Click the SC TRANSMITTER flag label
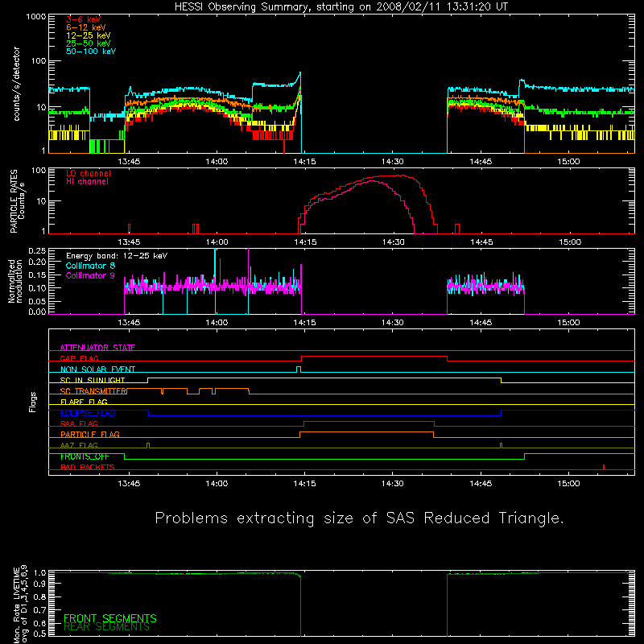The height and width of the screenshot is (644, 644). (x=94, y=391)
